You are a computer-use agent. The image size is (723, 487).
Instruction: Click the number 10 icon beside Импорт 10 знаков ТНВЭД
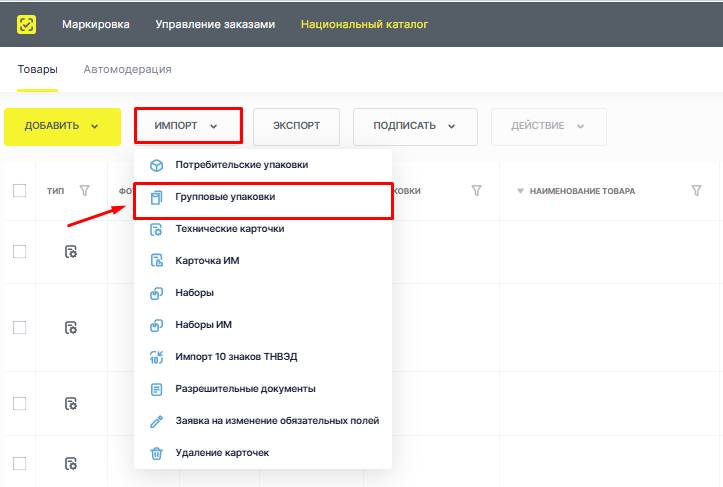click(157, 357)
